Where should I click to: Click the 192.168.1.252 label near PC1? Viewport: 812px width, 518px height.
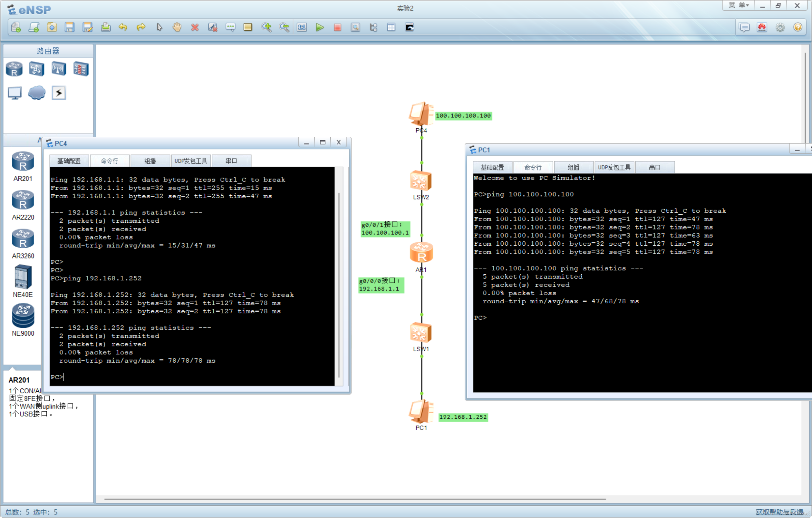(463, 417)
